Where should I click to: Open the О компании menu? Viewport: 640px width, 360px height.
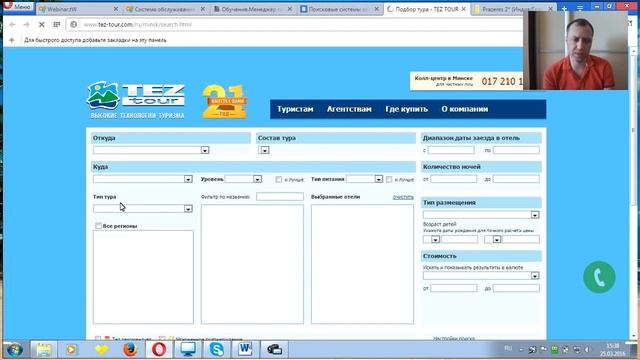click(x=464, y=109)
